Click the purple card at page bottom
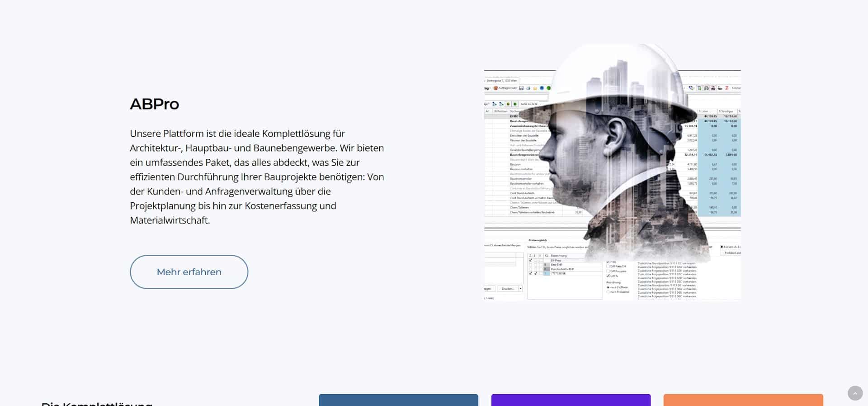 click(571, 400)
